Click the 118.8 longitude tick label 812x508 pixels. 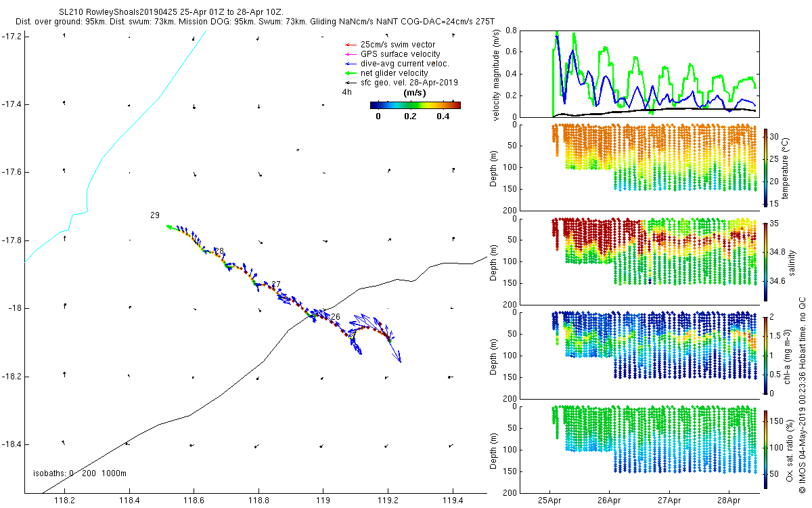258,502
